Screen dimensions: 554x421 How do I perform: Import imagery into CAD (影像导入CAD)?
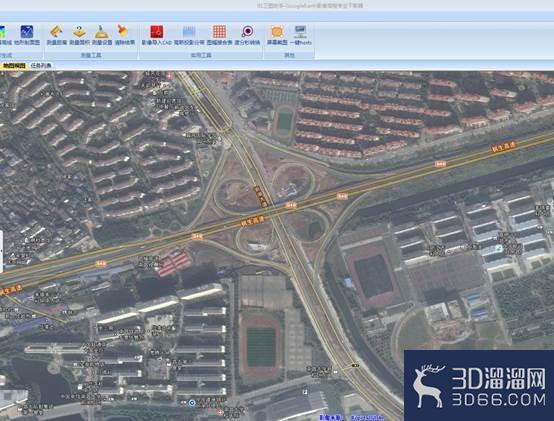[x=157, y=36]
